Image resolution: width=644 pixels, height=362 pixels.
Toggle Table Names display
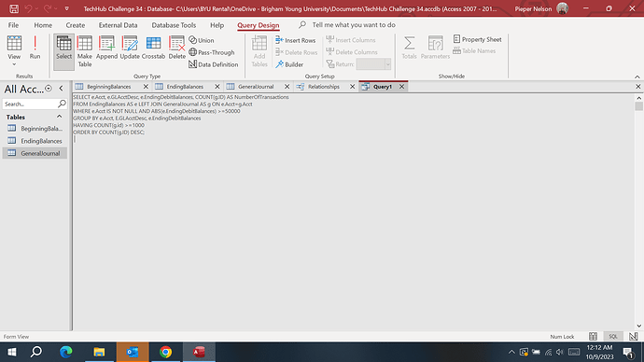click(474, 51)
